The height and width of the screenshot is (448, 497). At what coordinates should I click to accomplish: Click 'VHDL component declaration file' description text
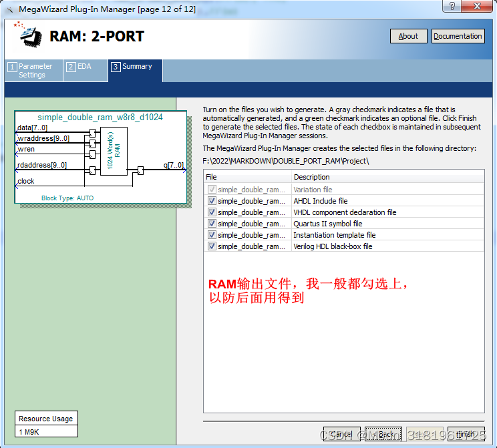coord(345,212)
